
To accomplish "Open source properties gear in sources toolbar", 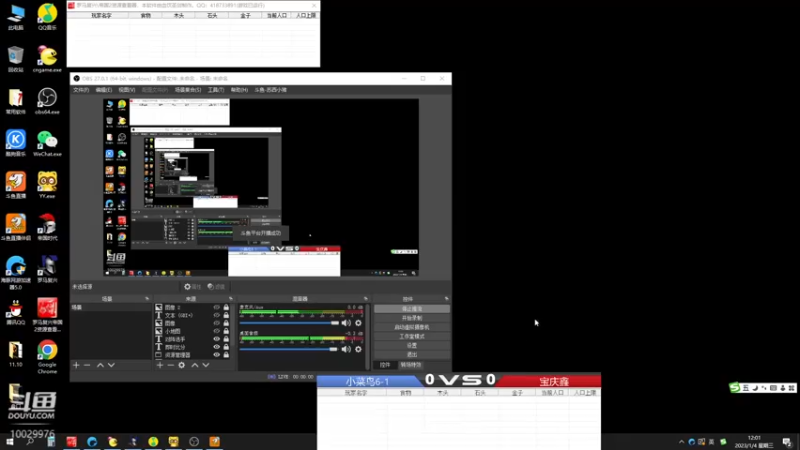I will 182,365.
